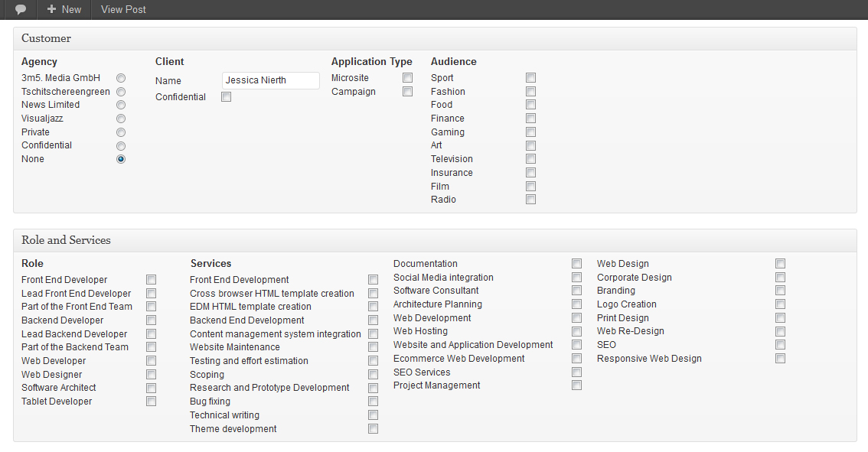Viewport: 868px width, 452px height.
Task: Click the comments speech bubble icon
Action: coord(21,10)
